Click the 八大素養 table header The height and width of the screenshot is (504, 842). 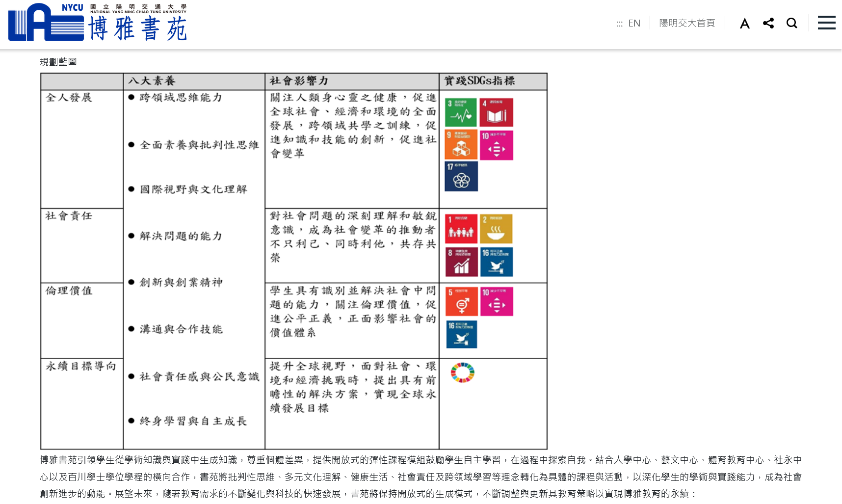pos(152,81)
